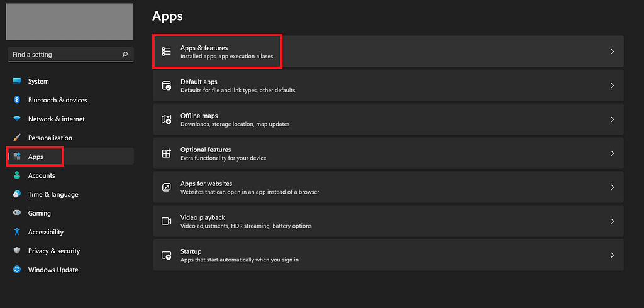Expand the Offline maps chevron
The width and height of the screenshot is (644, 308).
click(612, 119)
